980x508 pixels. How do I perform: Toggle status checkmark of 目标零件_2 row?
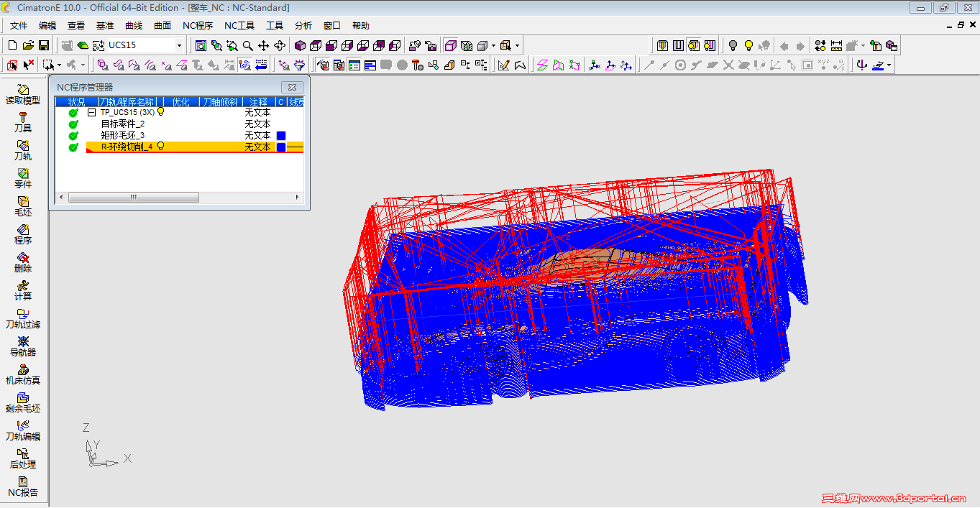pyautogui.click(x=73, y=124)
